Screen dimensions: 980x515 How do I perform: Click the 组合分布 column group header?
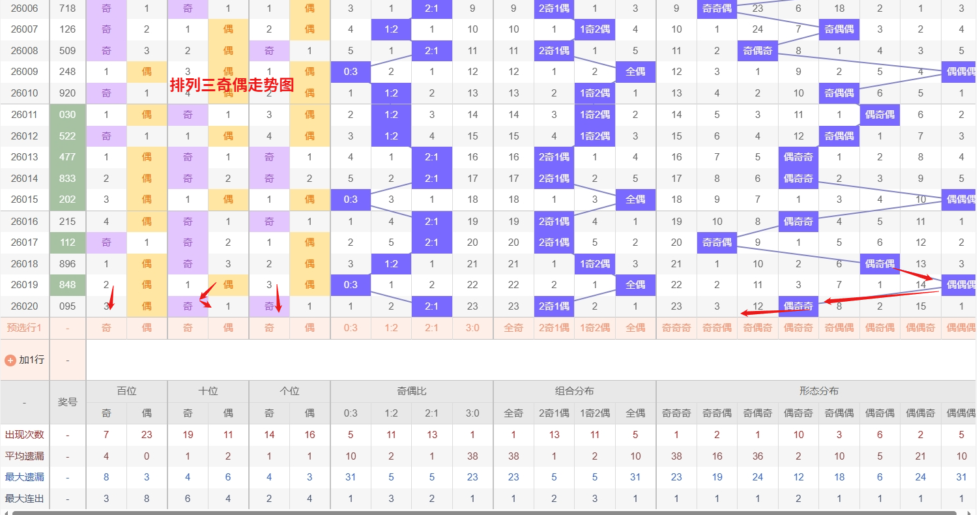tap(574, 391)
